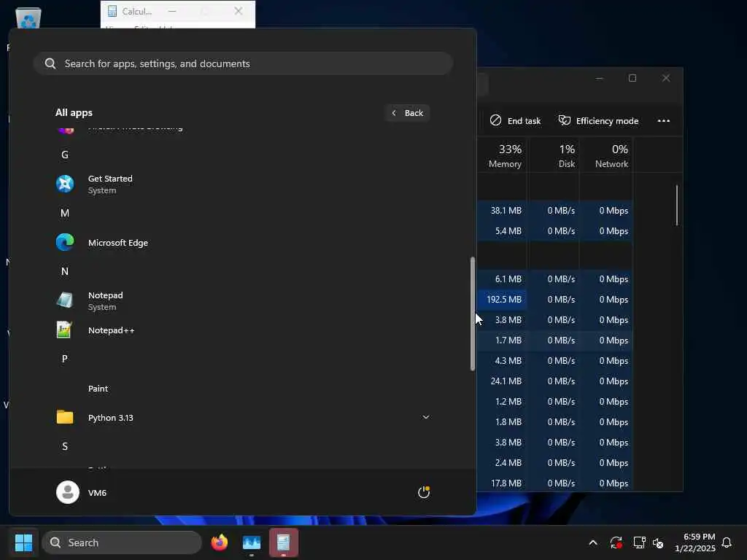Jump to letter N section header
The height and width of the screenshot is (560, 747).
(65, 271)
